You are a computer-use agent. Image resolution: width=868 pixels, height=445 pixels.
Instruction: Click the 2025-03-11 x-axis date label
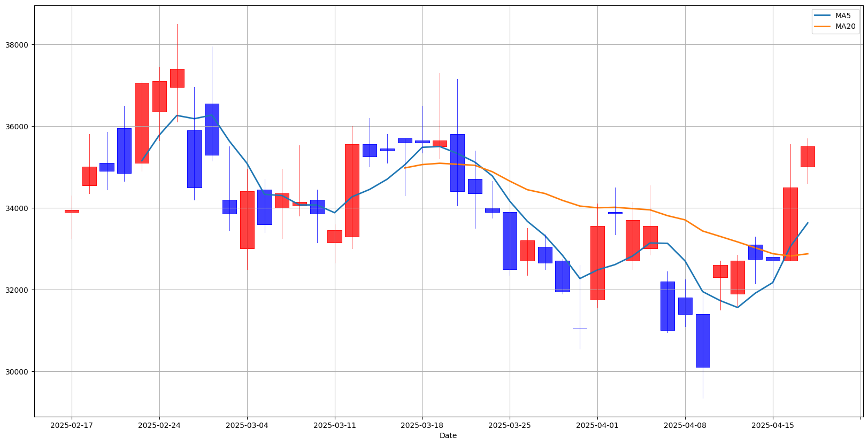point(335,426)
